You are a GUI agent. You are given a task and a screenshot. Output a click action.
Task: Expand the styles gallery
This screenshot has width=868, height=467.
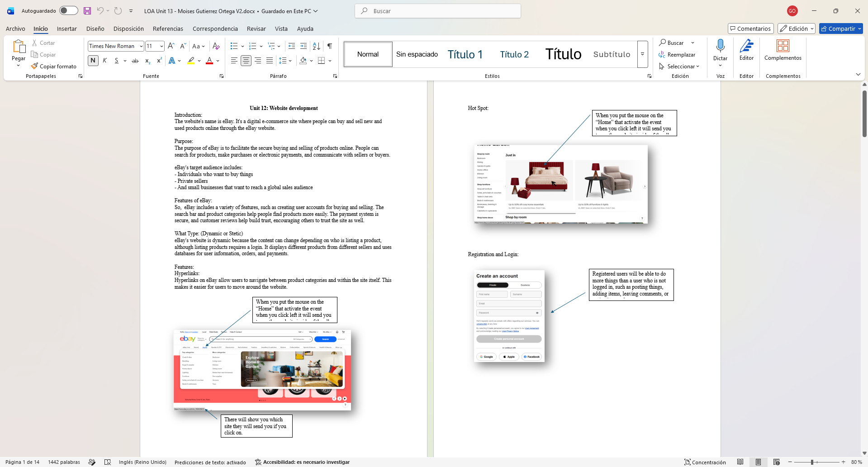(643, 54)
